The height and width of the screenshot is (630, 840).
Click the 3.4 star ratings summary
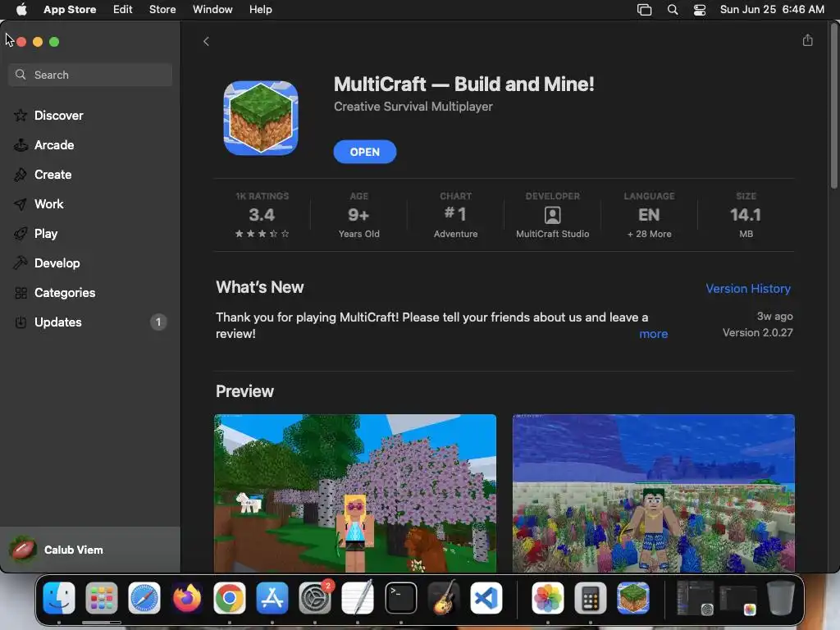tap(262, 215)
